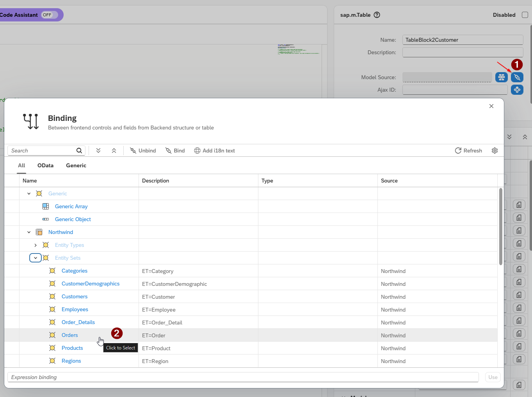Click the Bind button
Screen dimensions: 532x397
click(175, 151)
